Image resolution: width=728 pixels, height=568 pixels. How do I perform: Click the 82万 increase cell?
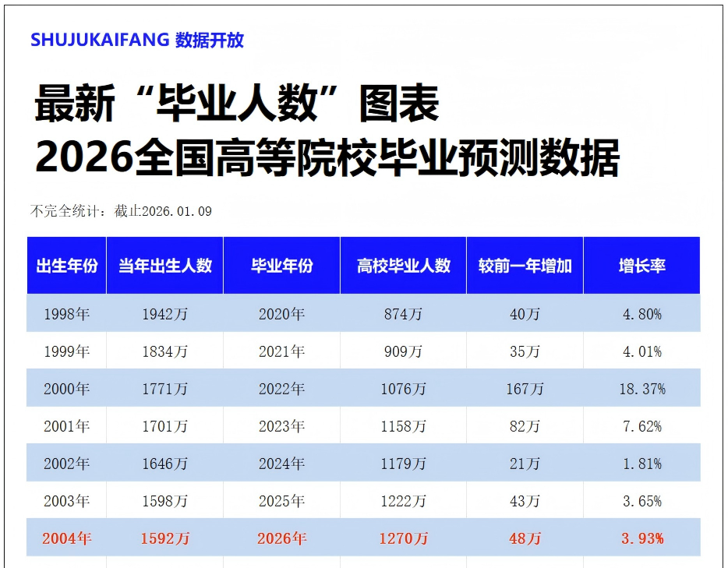(x=525, y=426)
